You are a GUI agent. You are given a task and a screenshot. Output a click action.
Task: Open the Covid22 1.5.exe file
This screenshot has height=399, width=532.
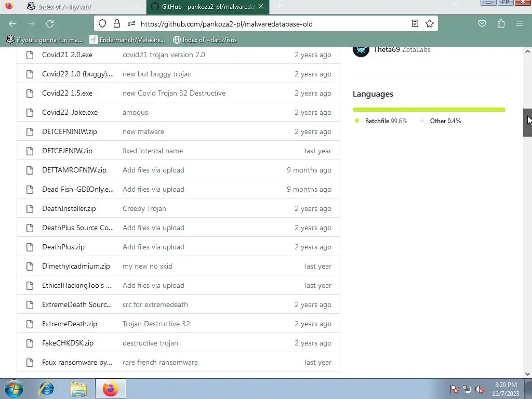pyautogui.click(x=67, y=93)
